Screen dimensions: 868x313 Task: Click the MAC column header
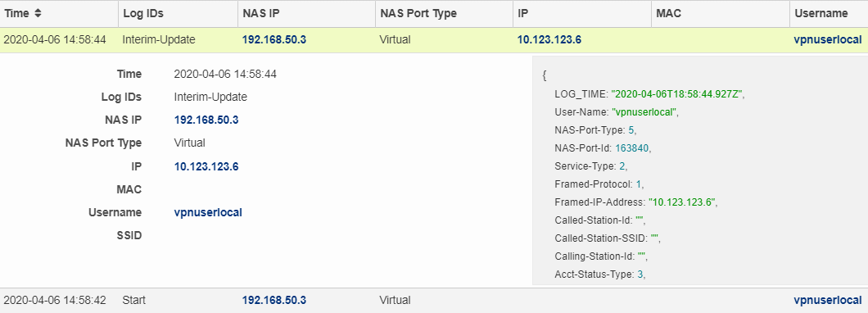[x=721, y=13]
